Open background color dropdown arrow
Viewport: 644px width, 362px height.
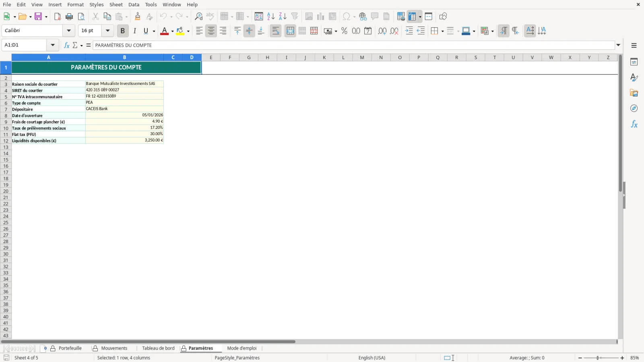(x=188, y=31)
